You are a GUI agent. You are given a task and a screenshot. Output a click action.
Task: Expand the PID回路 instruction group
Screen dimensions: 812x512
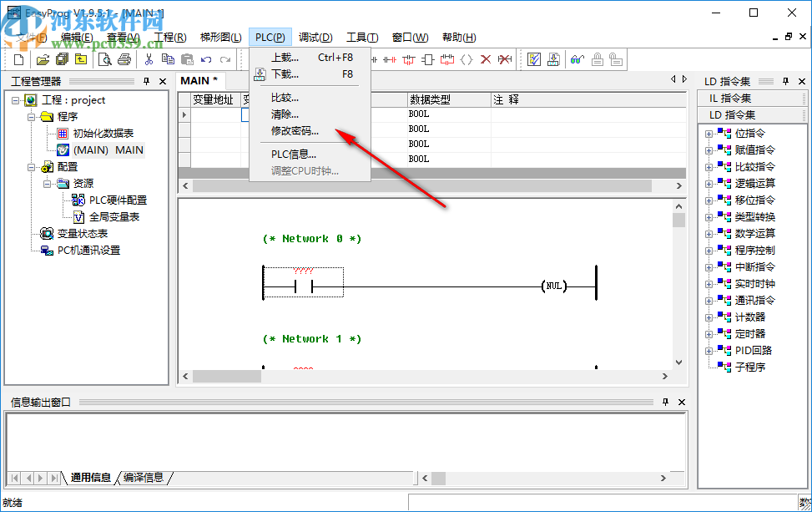pyautogui.click(x=709, y=351)
